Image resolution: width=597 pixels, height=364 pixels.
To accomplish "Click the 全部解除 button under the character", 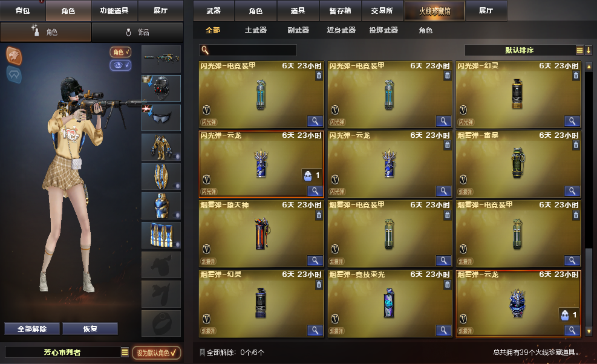I will click(x=32, y=328).
